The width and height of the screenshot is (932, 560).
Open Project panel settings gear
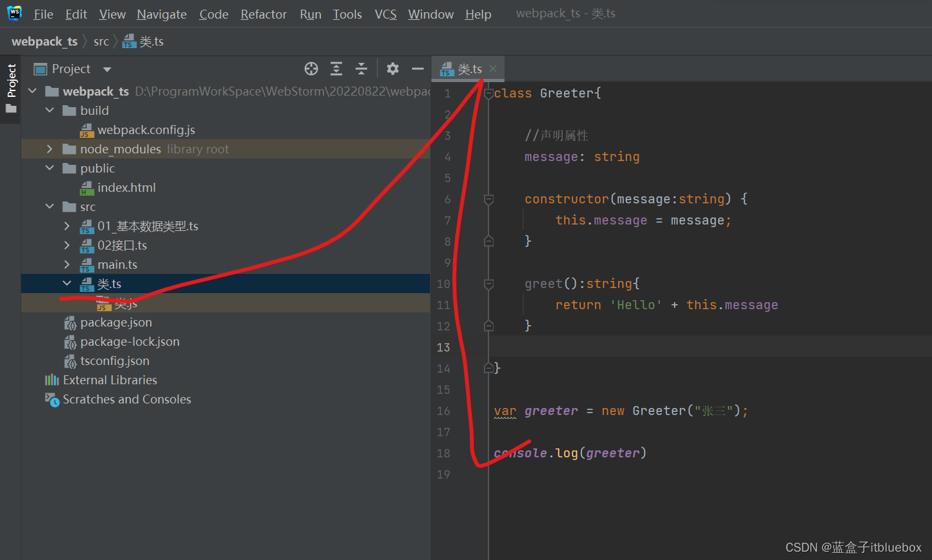[x=393, y=69]
